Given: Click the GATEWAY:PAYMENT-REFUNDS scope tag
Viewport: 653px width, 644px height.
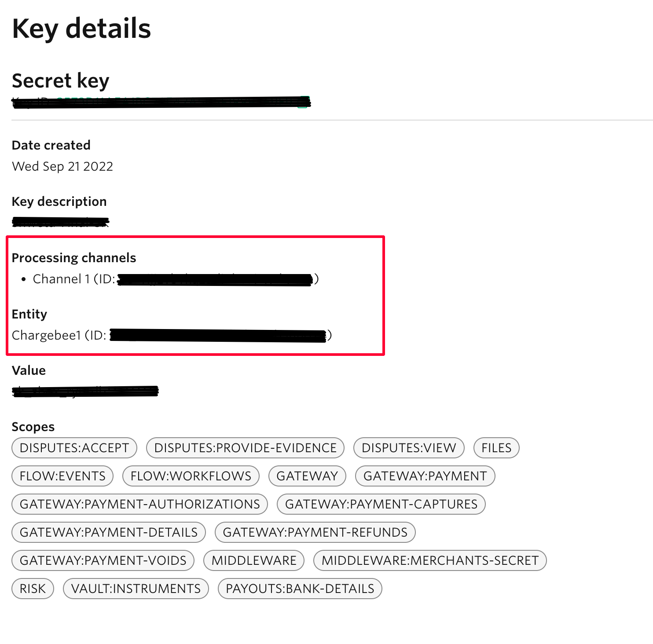Looking at the screenshot, I should click(x=315, y=532).
